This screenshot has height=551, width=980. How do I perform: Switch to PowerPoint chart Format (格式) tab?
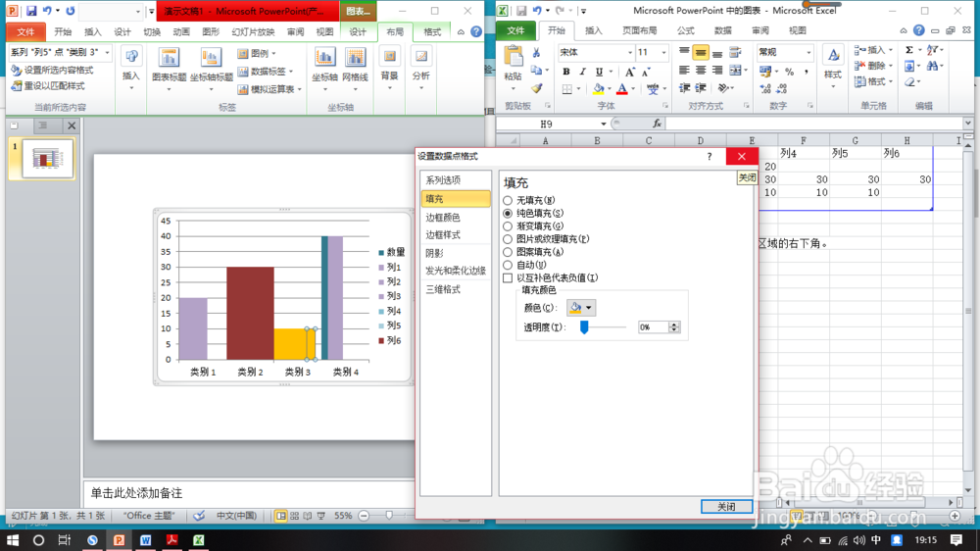tap(432, 32)
